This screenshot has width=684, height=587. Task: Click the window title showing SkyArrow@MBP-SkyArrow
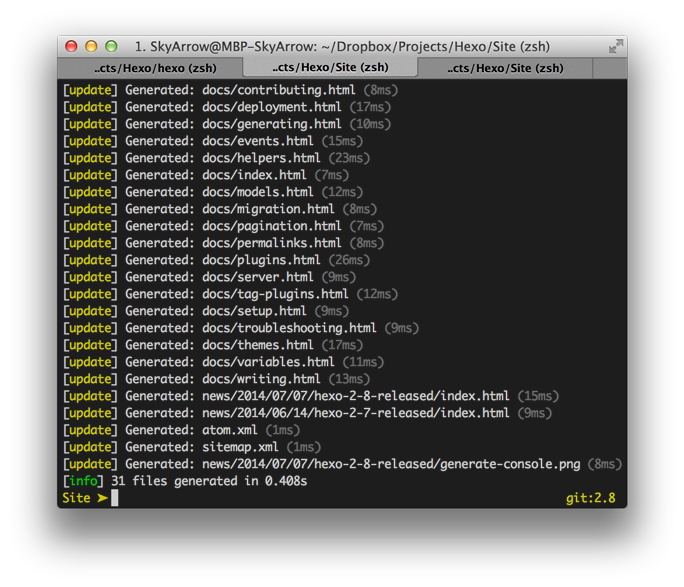point(342,47)
